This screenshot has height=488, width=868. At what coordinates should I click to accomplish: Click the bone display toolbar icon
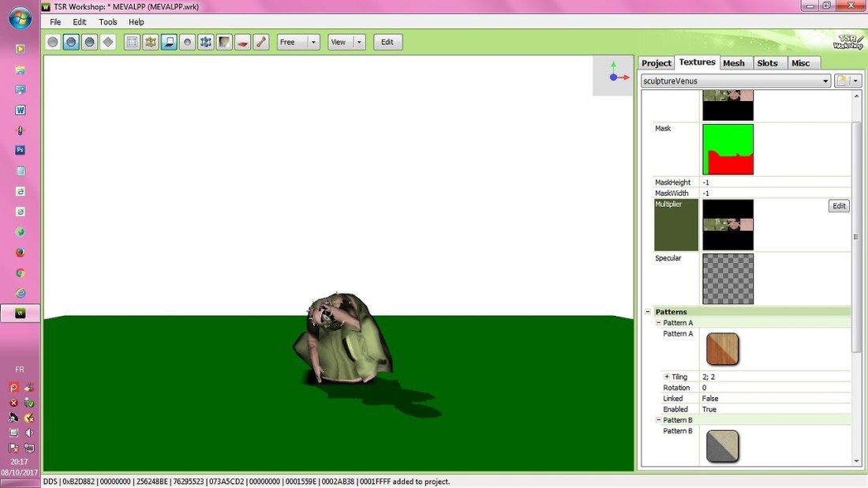click(261, 42)
